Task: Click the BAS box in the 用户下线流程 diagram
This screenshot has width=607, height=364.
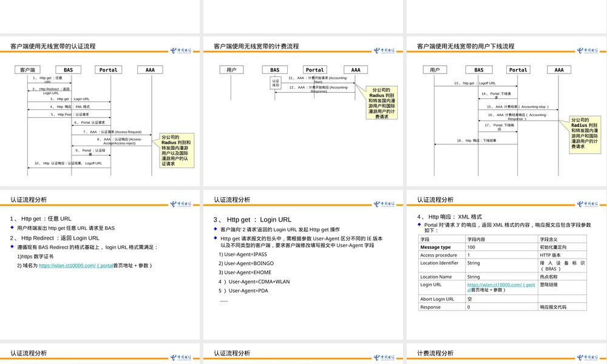Action: click(479, 70)
